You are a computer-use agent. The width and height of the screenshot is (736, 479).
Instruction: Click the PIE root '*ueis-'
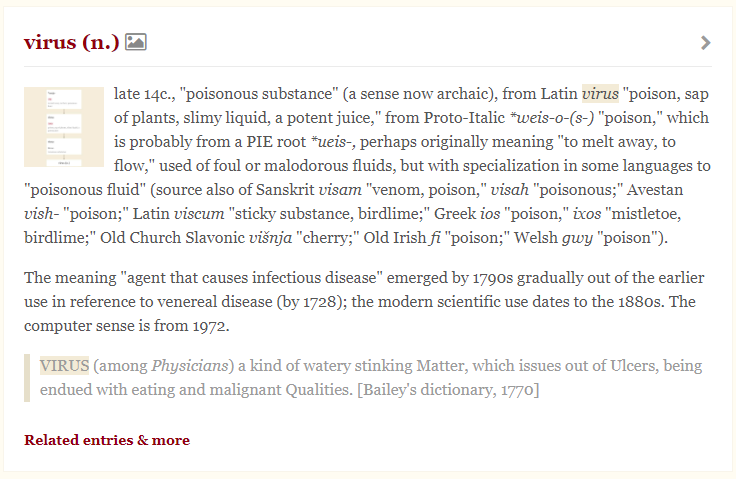point(333,141)
